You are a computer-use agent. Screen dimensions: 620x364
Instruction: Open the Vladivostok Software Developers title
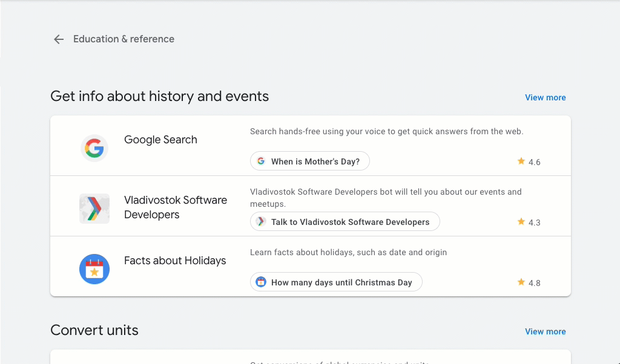tap(176, 207)
